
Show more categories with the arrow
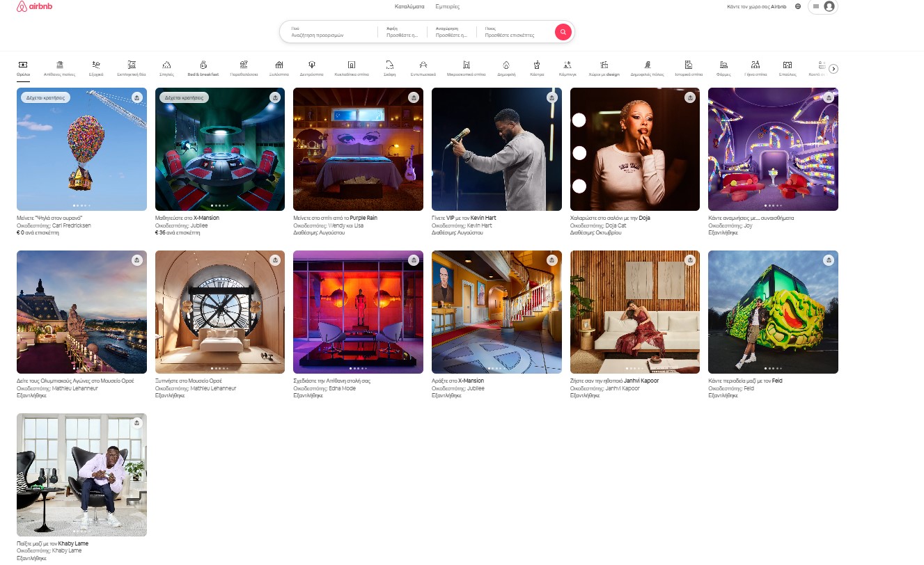[833, 68]
